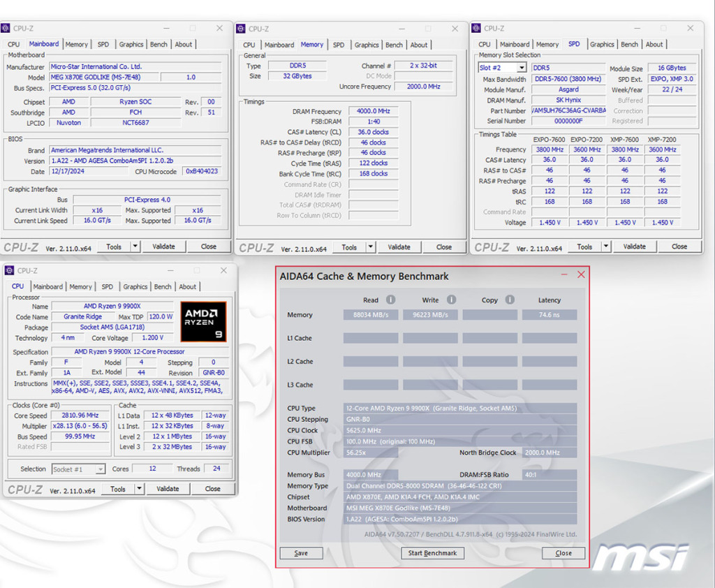Open Memory tab in the CPU window
Image resolution: width=715 pixels, height=588 pixels.
tap(81, 286)
